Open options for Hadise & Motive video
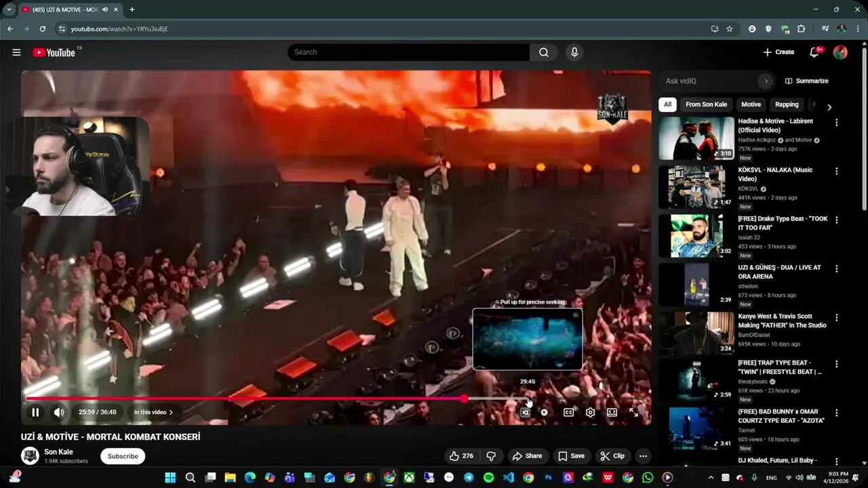 pos(836,123)
